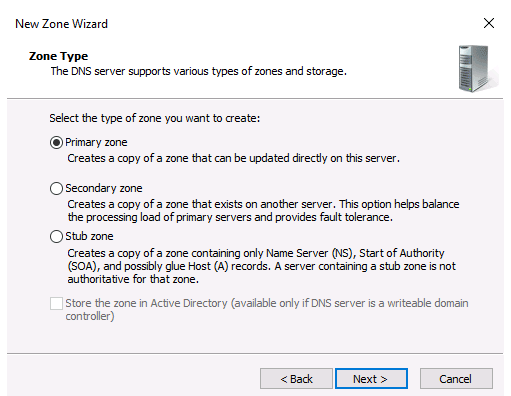Go to previous step with < Back

tap(296, 379)
